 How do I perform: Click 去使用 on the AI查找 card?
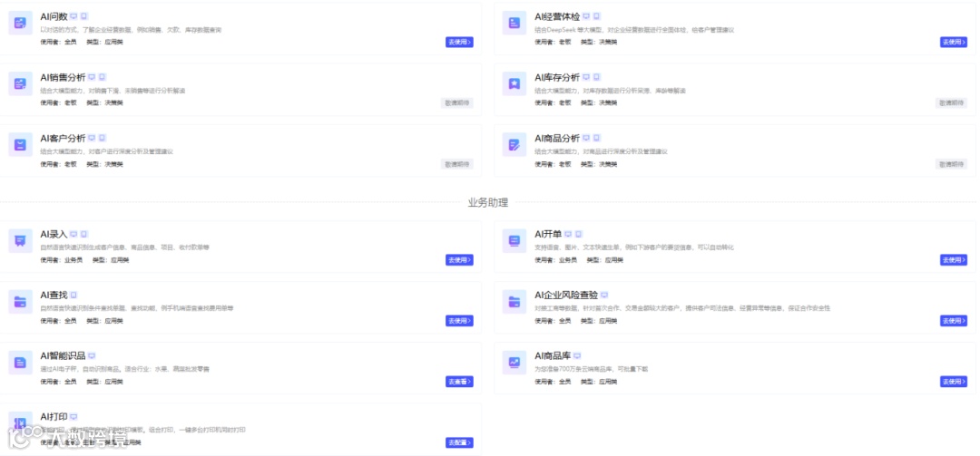[459, 320]
